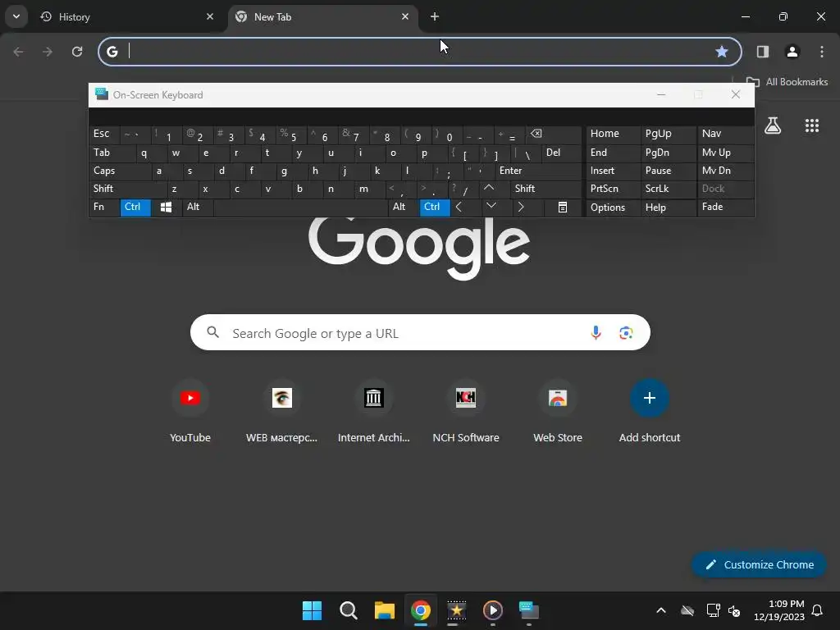840x630 pixels.
Task: Click the Esc key on keyboard
Action: click(x=104, y=134)
